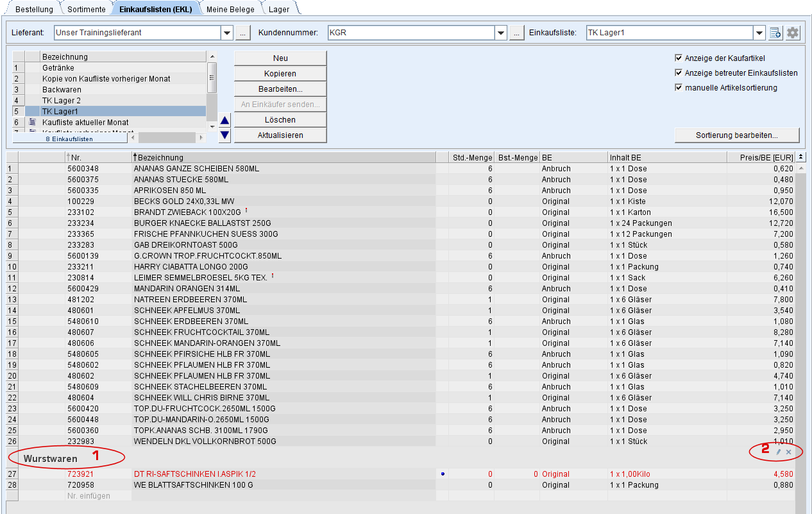Uncheck Anzeige der Kaufartikel

tap(679, 58)
